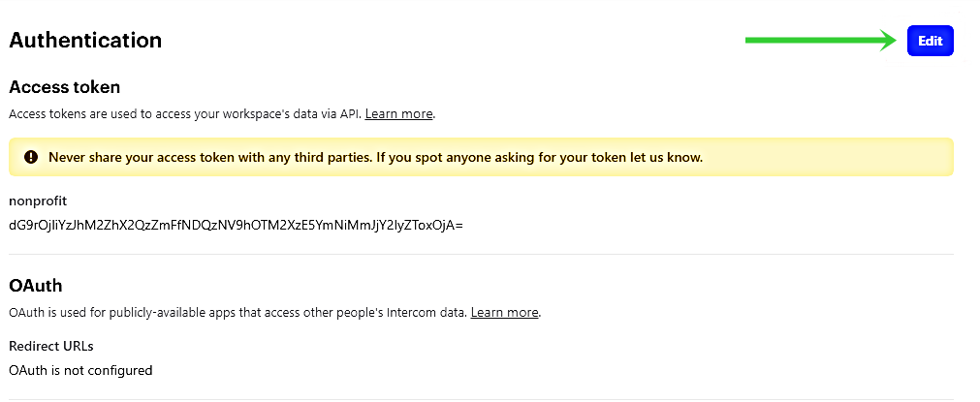Click the Never share your access token warning
The width and height of the screenshot is (980, 402).
click(376, 157)
